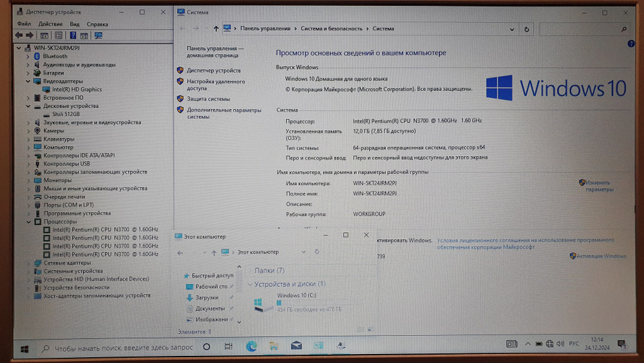Click Система и безопасность breadcrumb
The height and width of the screenshot is (363, 644).
click(x=332, y=28)
